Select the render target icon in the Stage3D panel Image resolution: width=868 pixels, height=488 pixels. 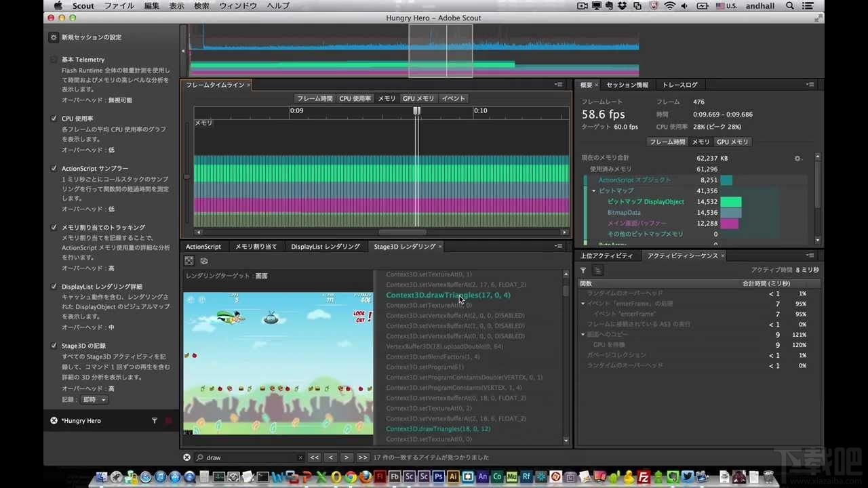(x=189, y=260)
